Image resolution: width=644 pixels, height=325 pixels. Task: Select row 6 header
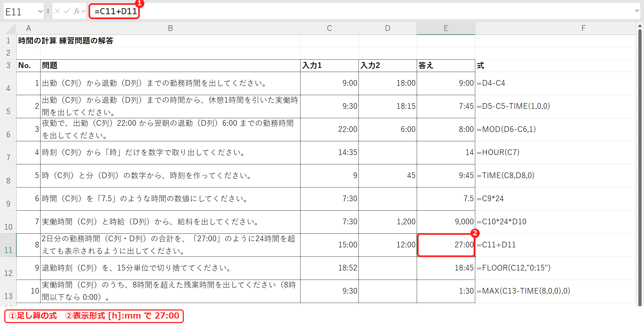point(8,130)
